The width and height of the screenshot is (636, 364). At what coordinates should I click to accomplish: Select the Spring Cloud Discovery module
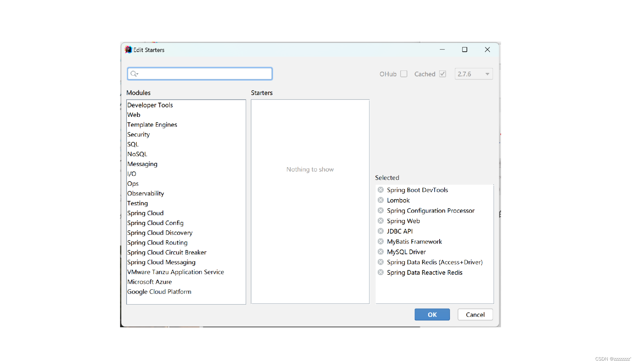pos(186,233)
